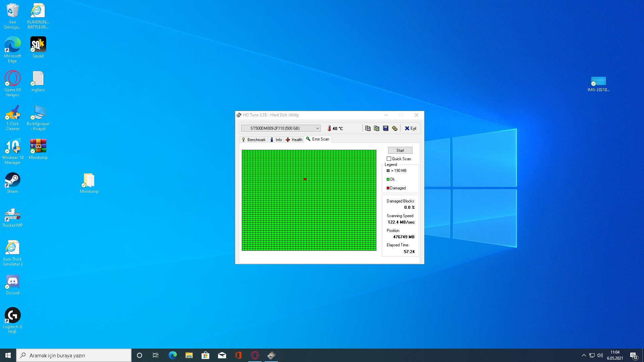
Task: Open the Info tab
Action: click(x=276, y=140)
